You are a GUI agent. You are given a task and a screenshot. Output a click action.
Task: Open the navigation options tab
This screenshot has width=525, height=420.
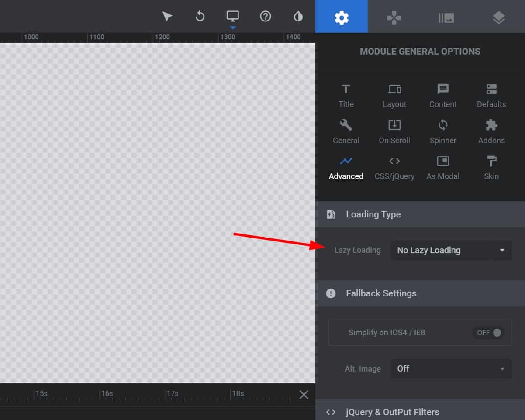click(x=394, y=17)
